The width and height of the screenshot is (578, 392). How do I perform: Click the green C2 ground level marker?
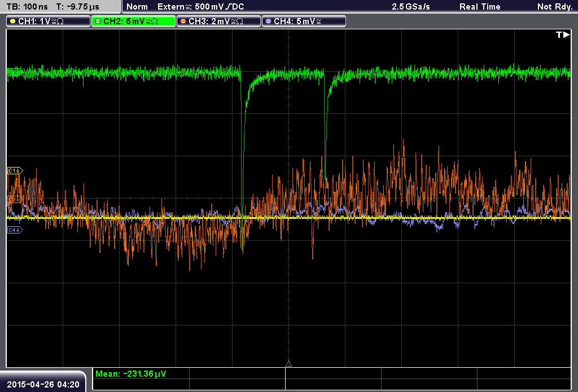click(14, 72)
